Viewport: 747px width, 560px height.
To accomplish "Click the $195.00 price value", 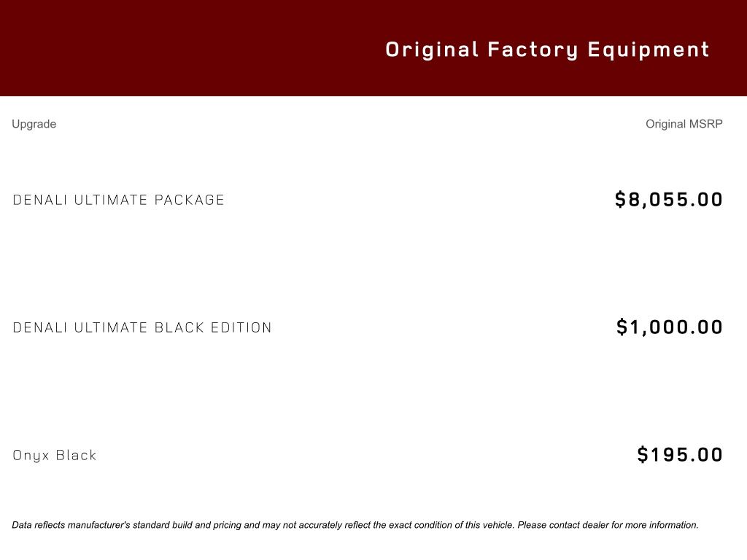I will point(680,454).
